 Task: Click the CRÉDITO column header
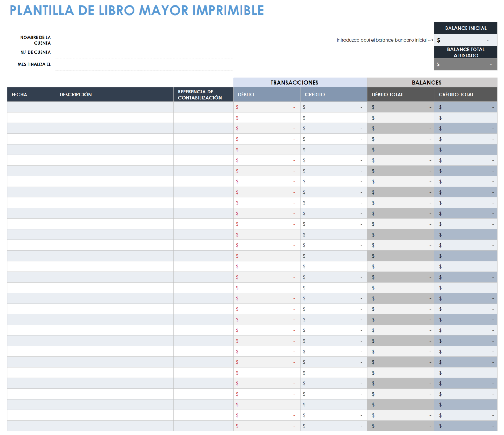pos(334,95)
